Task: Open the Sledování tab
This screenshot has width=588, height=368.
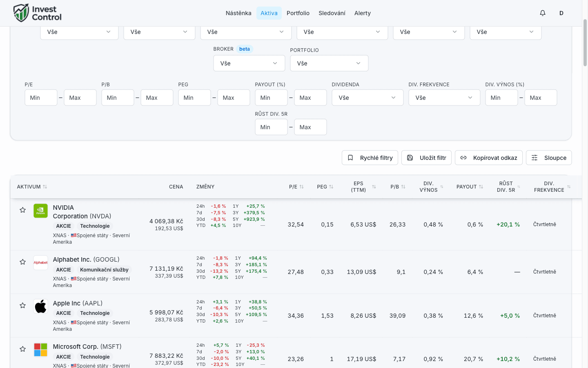Action: 332,13
